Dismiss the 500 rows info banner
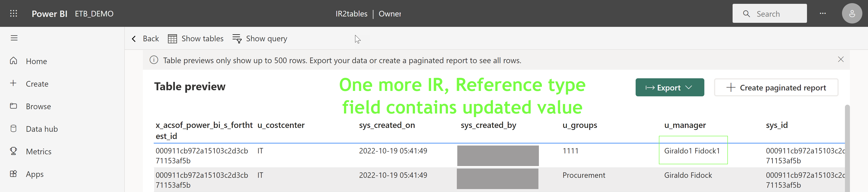The image size is (868, 192). click(x=841, y=60)
